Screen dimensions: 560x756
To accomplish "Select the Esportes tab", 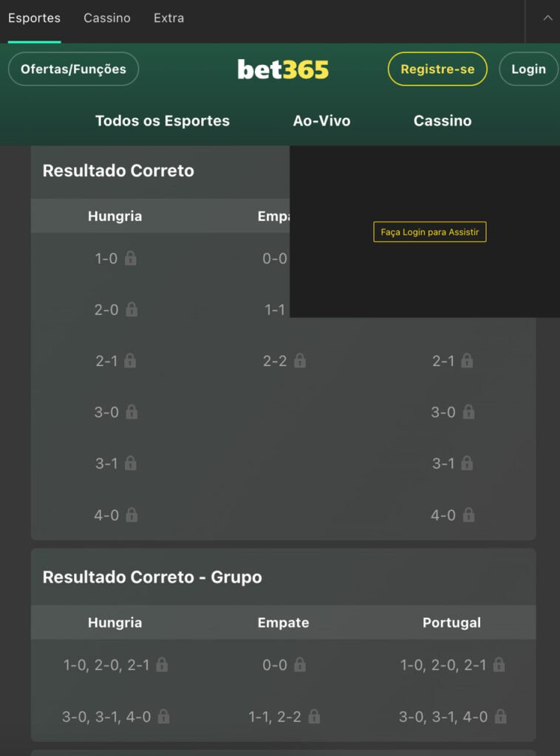I will [34, 18].
